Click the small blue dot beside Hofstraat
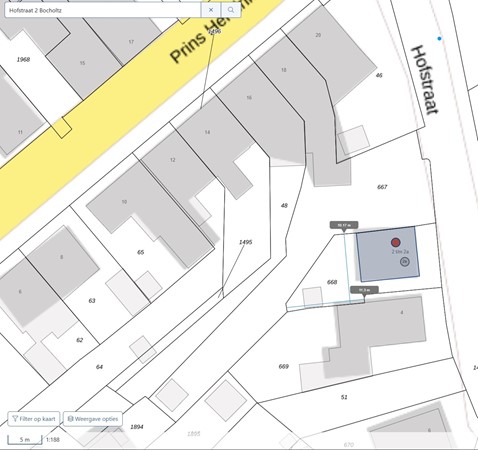 click(x=439, y=39)
